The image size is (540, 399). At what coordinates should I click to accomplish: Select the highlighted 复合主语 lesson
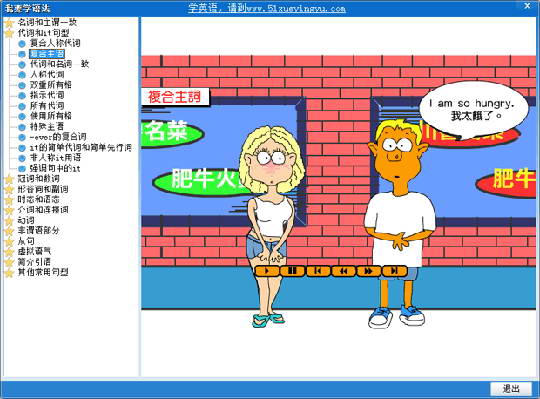pyautogui.click(x=46, y=54)
